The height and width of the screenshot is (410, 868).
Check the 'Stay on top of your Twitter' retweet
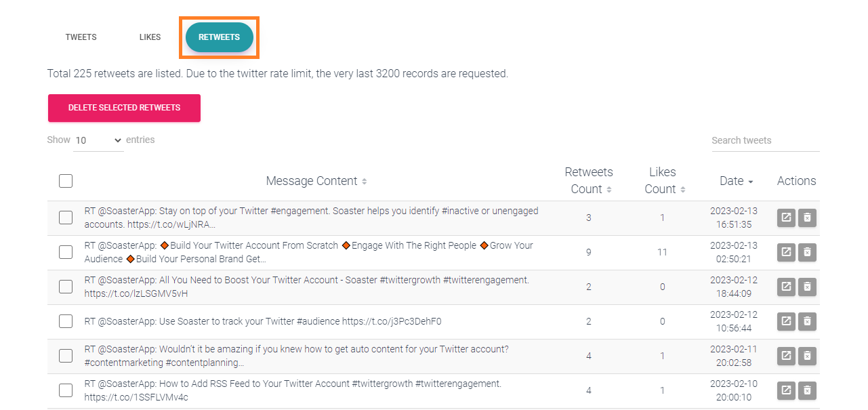[x=66, y=218]
